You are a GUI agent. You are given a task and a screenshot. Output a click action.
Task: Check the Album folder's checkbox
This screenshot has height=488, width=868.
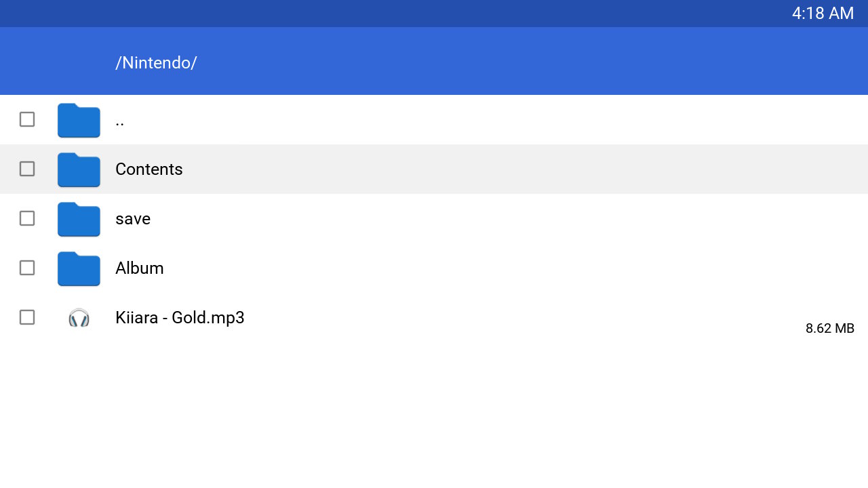[x=27, y=268]
